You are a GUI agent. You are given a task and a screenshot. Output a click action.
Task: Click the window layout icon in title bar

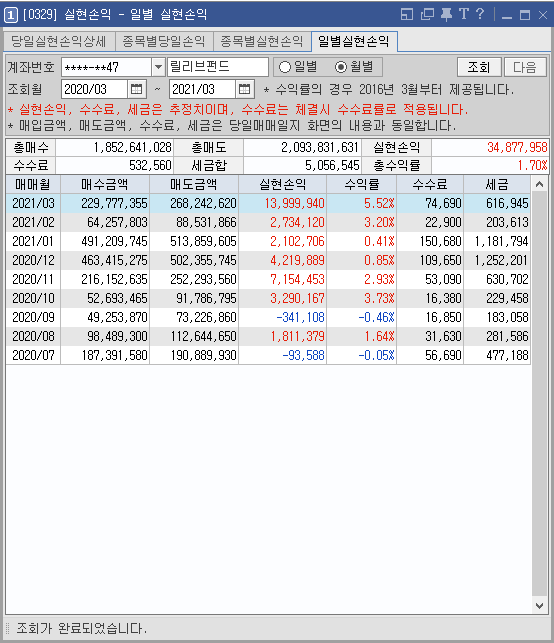407,15
